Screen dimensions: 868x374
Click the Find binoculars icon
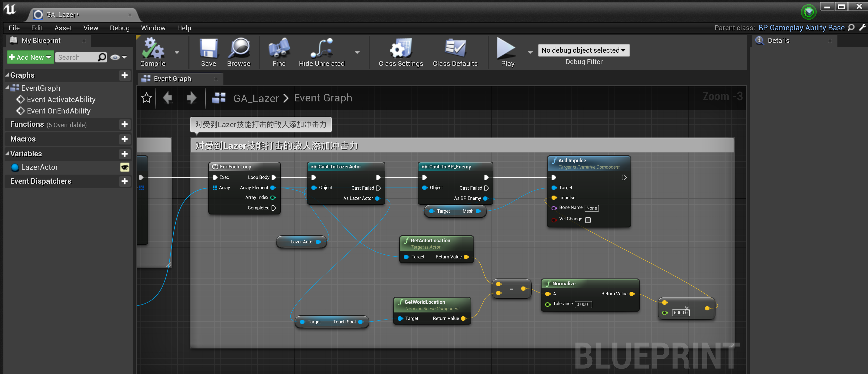279,49
